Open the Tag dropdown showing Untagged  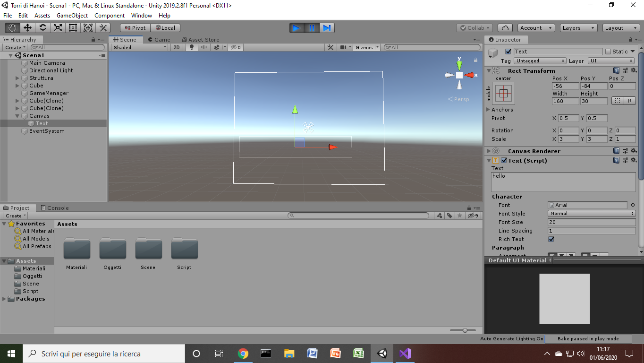point(540,61)
